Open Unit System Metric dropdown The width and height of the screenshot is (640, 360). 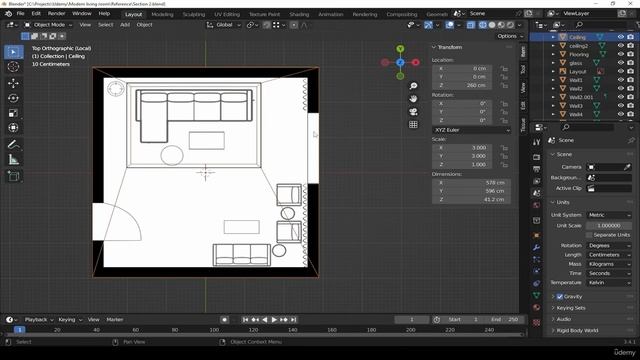click(609, 215)
